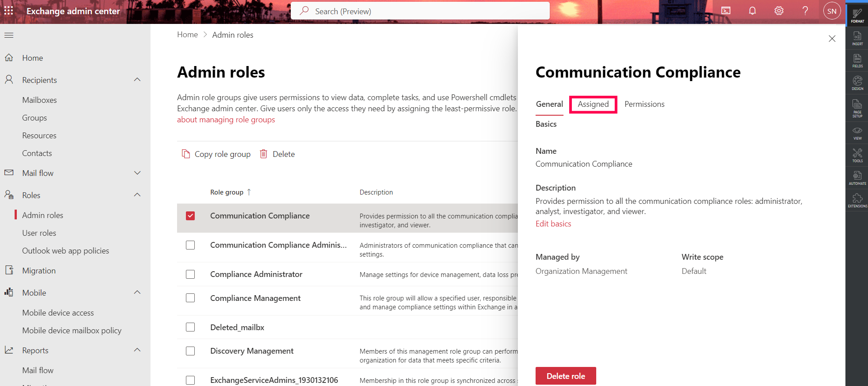Check the Communication Compliance Adminis... row
The height and width of the screenshot is (386, 868).
[x=190, y=245]
